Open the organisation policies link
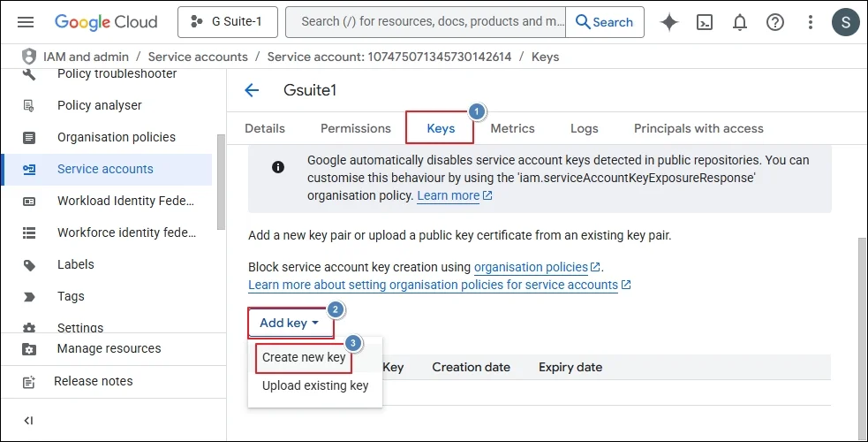 (x=536, y=267)
